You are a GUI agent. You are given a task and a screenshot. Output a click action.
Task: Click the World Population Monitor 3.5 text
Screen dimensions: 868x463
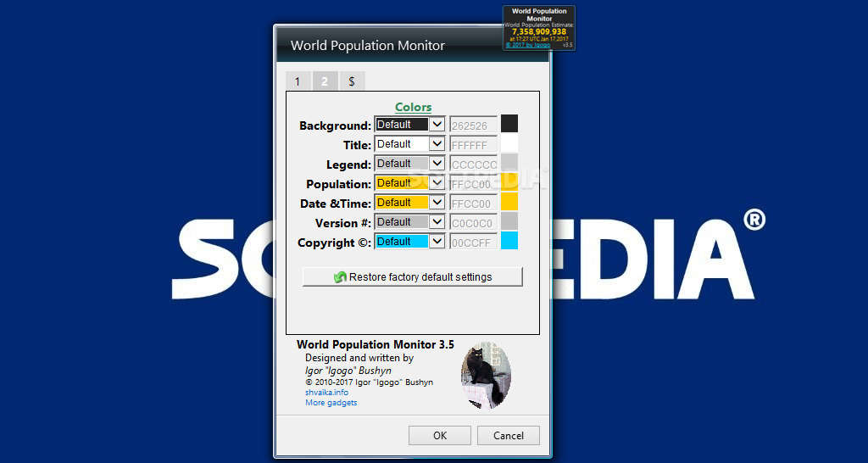click(376, 344)
